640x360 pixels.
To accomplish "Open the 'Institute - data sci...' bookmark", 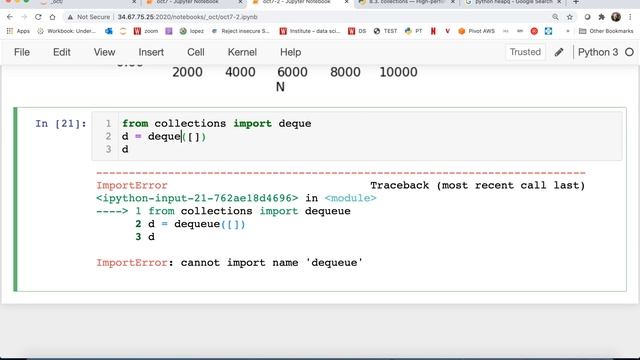I will [x=310, y=31].
